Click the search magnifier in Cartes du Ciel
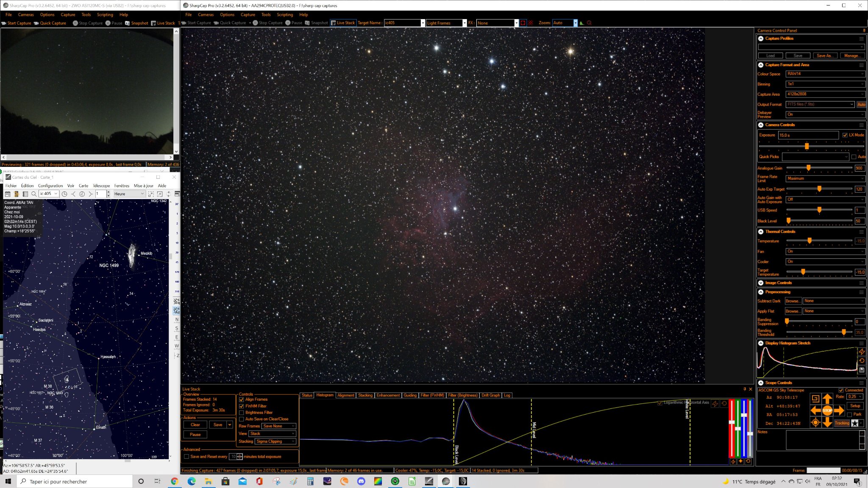The width and height of the screenshot is (868, 488). tap(34, 194)
